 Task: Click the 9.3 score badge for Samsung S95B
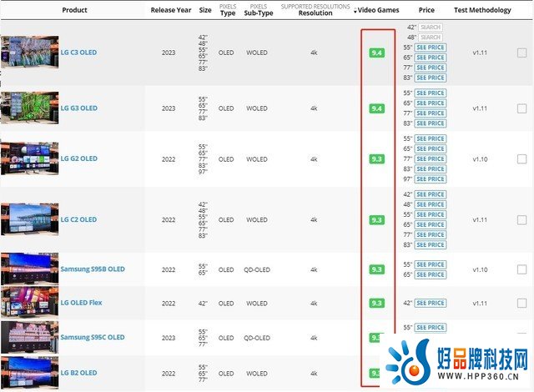tap(377, 269)
